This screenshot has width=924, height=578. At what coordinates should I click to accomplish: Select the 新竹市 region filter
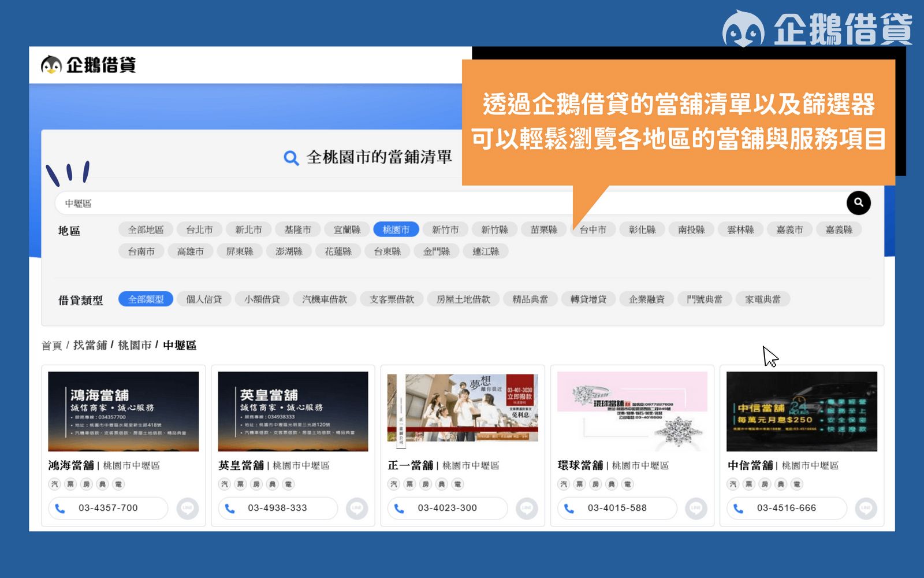coord(445,229)
